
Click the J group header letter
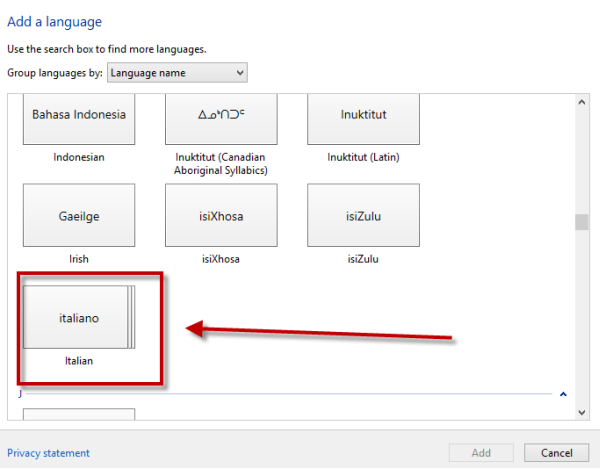point(20,394)
